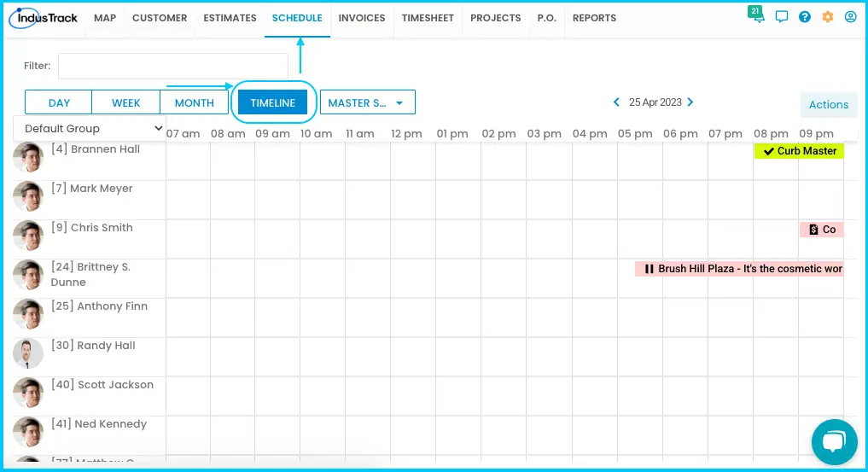The height and width of the screenshot is (472, 868).
Task: Switch to DAY view
Action: pyautogui.click(x=59, y=103)
